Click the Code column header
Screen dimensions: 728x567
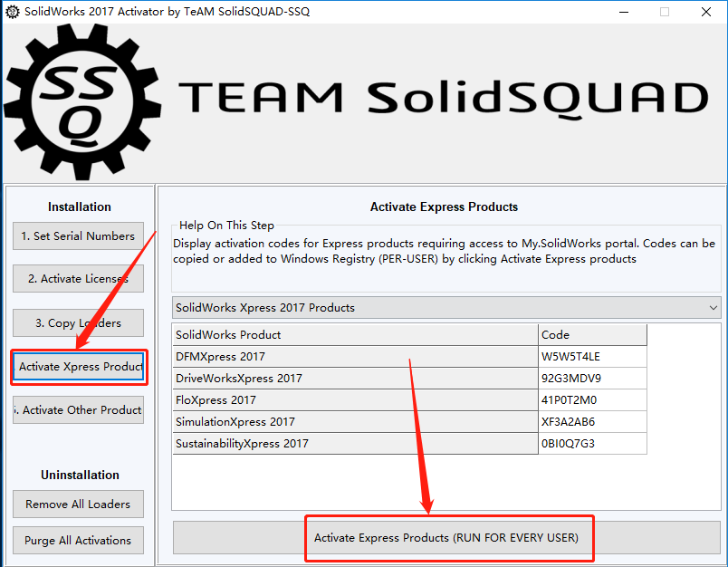pyautogui.click(x=592, y=335)
